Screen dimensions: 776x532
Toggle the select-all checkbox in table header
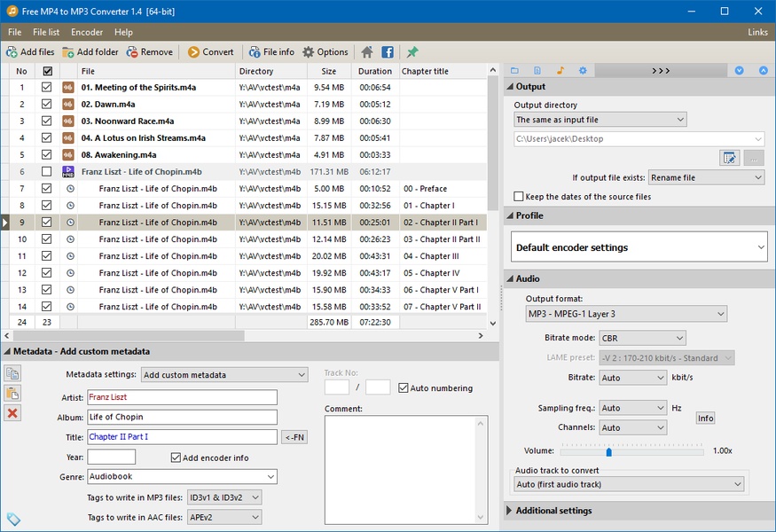pos(48,71)
